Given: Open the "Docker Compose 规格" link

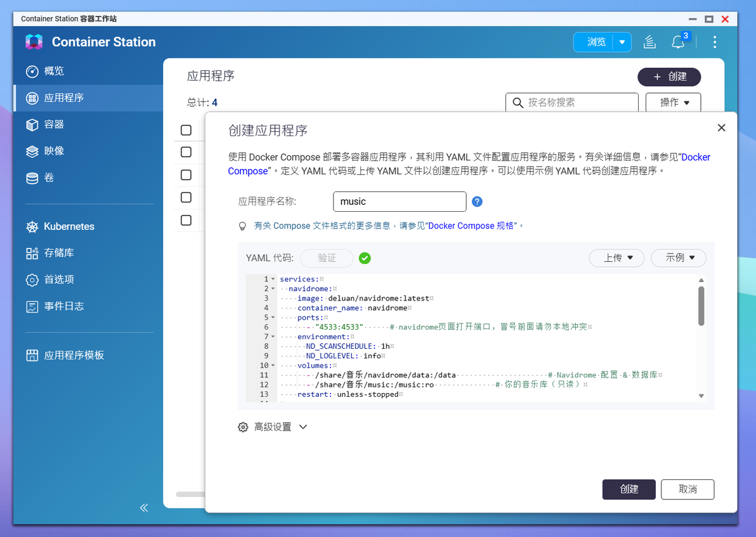Looking at the screenshot, I should (472, 226).
